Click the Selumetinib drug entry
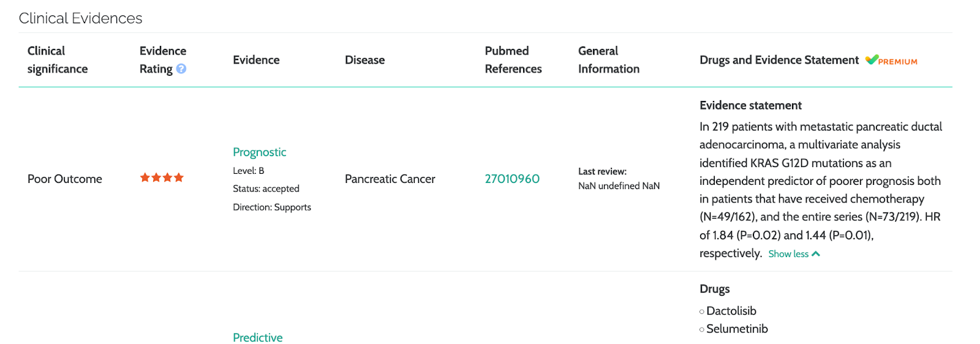 click(x=737, y=329)
